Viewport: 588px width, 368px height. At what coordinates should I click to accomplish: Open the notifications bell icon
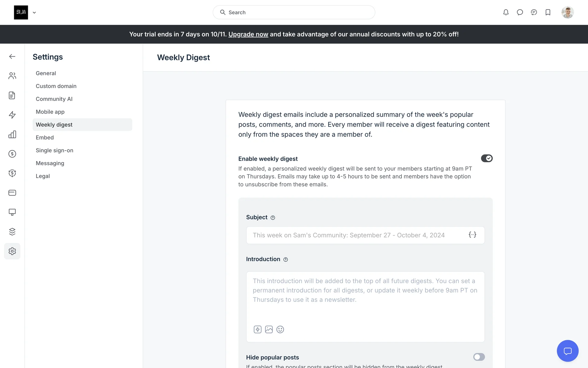(506, 12)
